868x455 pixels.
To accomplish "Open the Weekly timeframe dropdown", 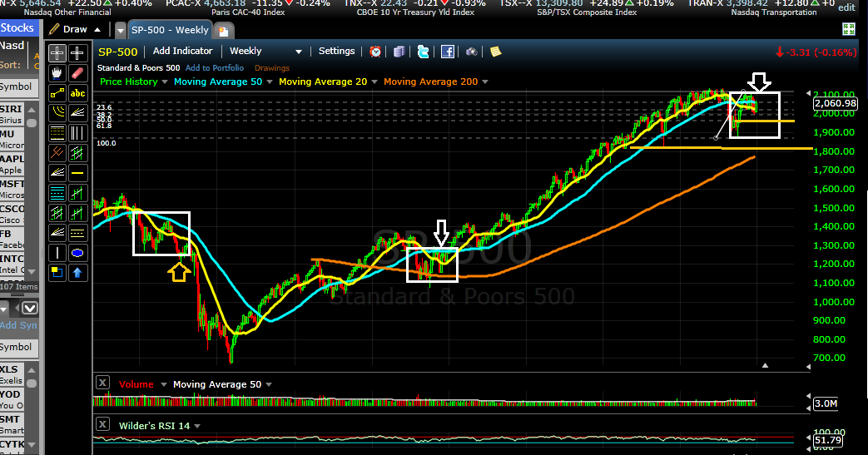I will pos(265,51).
